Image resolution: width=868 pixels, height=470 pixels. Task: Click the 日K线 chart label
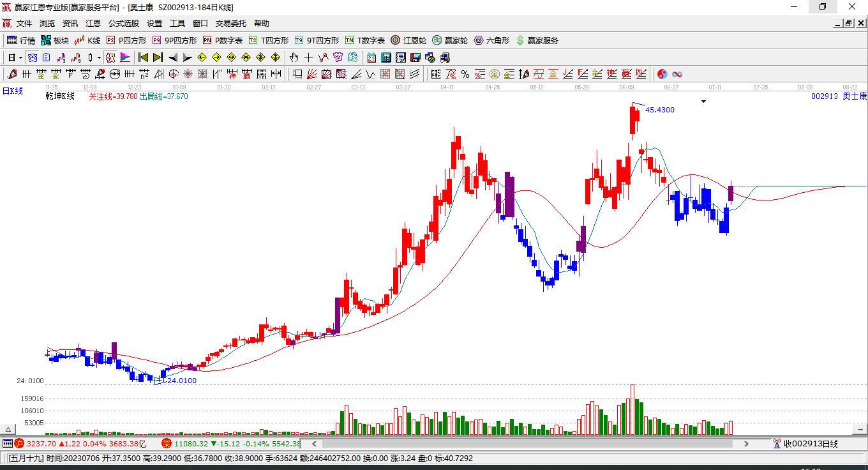(12, 91)
